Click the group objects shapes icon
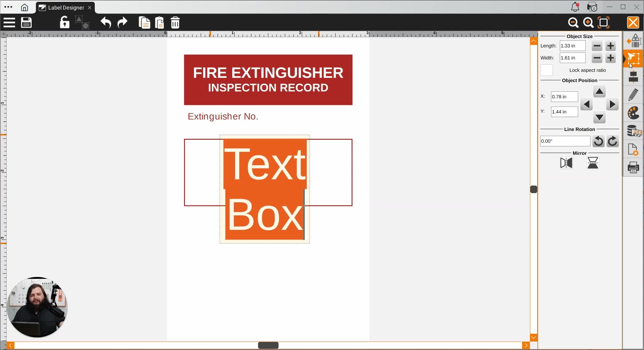 (82, 23)
